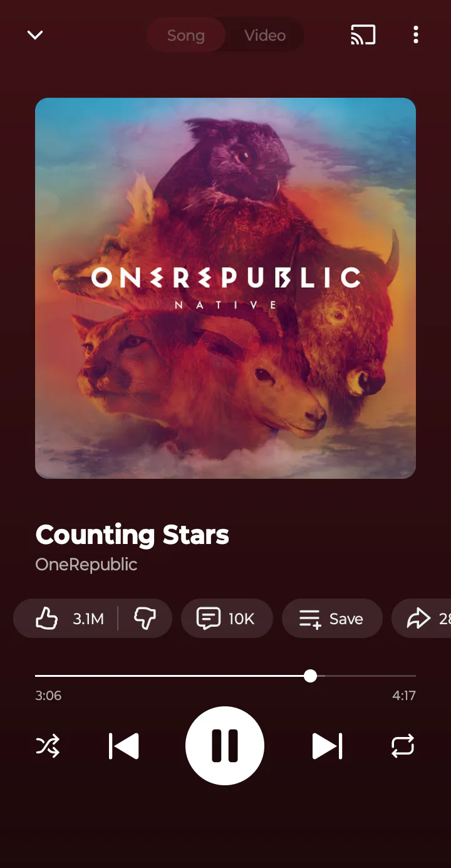451x868 pixels.
Task: Share the song via arrow icon
Action: click(422, 619)
